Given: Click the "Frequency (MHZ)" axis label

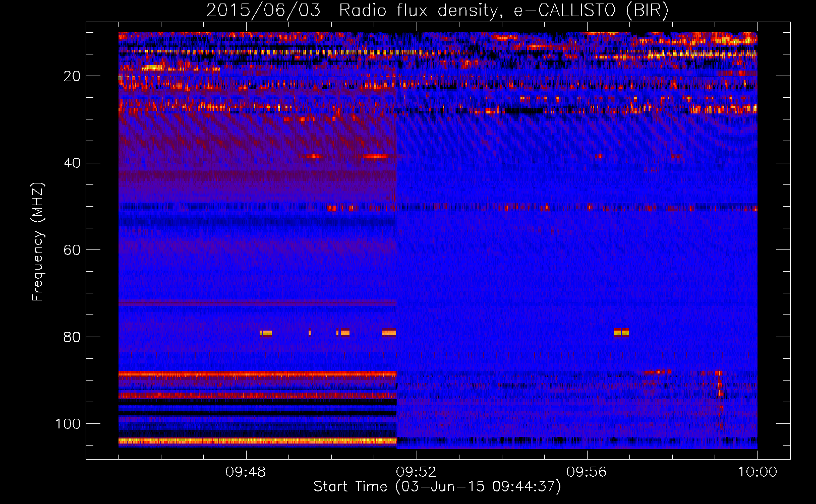Looking at the screenshot, I should (x=38, y=242).
